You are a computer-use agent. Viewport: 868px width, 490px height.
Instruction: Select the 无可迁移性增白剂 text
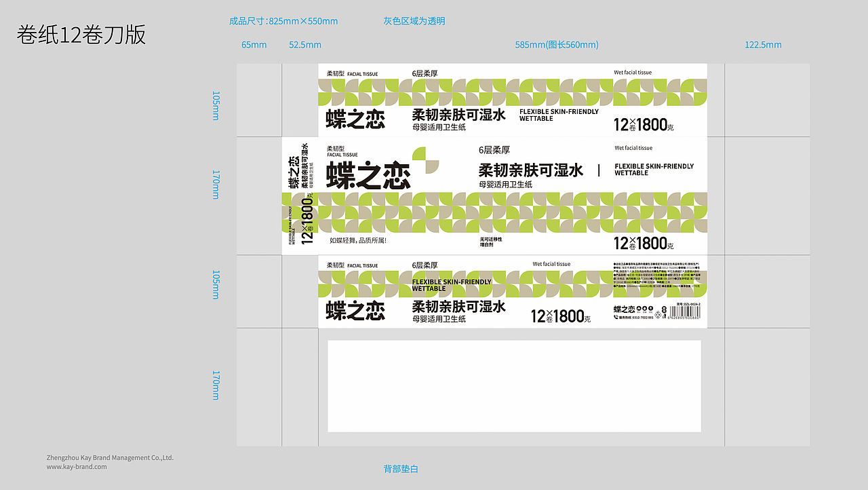pyautogui.click(x=491, y=242)
